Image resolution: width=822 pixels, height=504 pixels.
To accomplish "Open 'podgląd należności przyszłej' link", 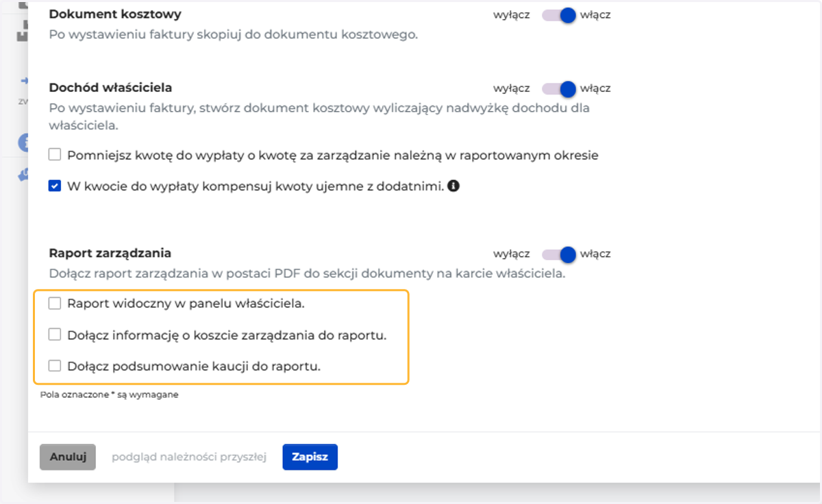I will click(189, 457).
